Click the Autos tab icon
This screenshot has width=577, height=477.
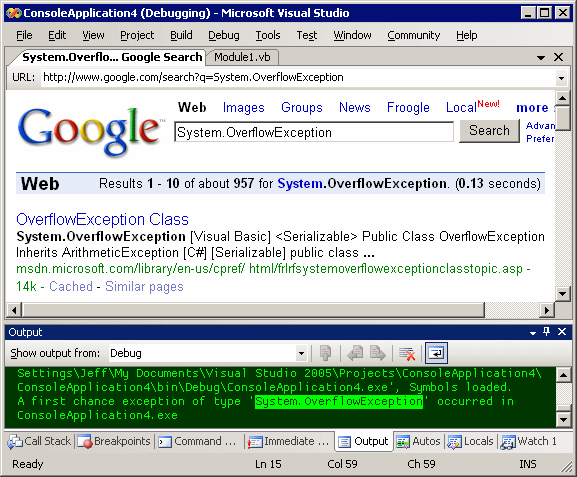point(403,442)
